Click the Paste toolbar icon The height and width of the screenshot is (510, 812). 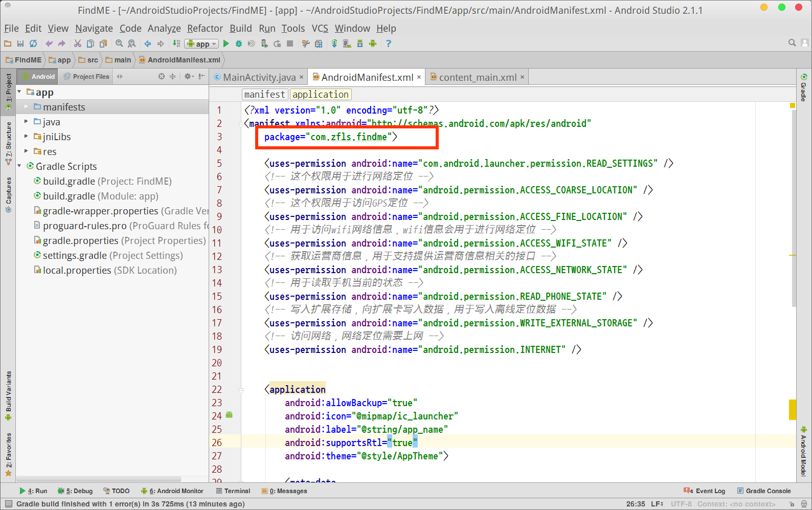pyautogui.click(x=103, y=43)
